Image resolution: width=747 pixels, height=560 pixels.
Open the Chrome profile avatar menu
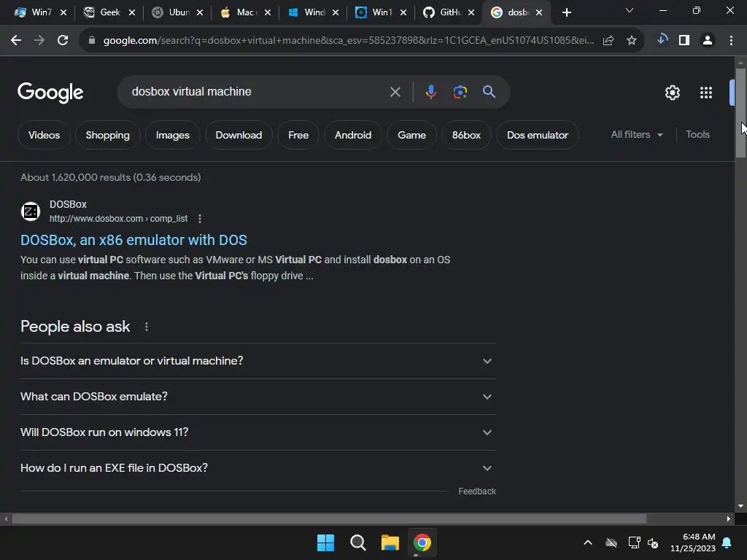pyautogui.click(x=708, y=41)
